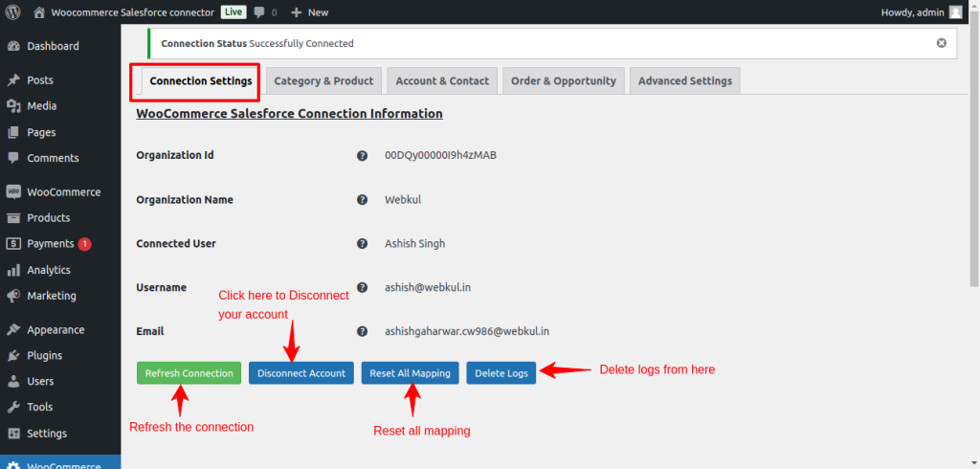Click the help icon beside Connected User

tap(363, 244)
